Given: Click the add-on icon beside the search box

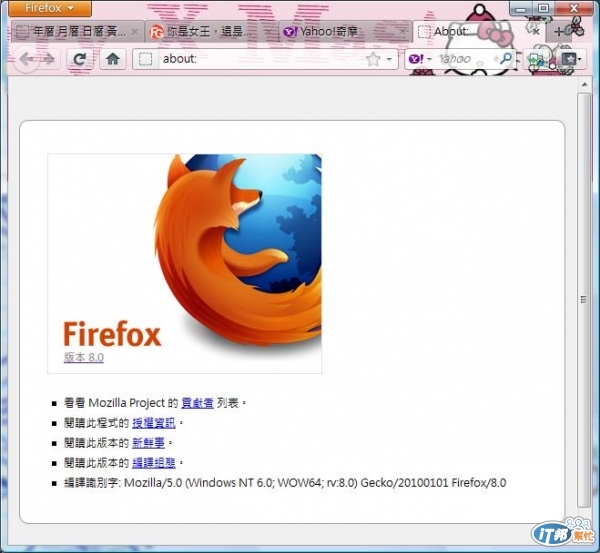Looking at the screenshot, I should (x=537, y=59).
